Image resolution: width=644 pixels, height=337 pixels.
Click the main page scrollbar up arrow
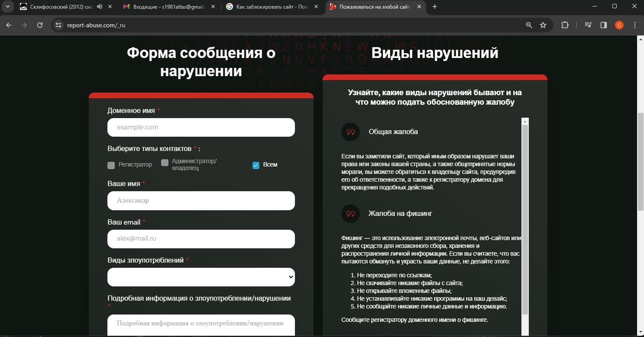tap(641, 39)
